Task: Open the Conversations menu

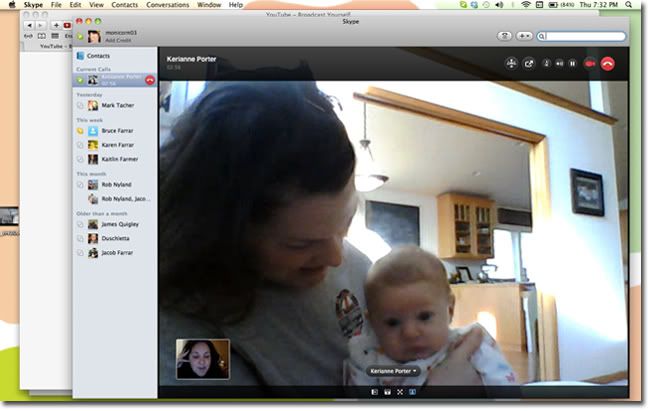Action: [167, 5]
